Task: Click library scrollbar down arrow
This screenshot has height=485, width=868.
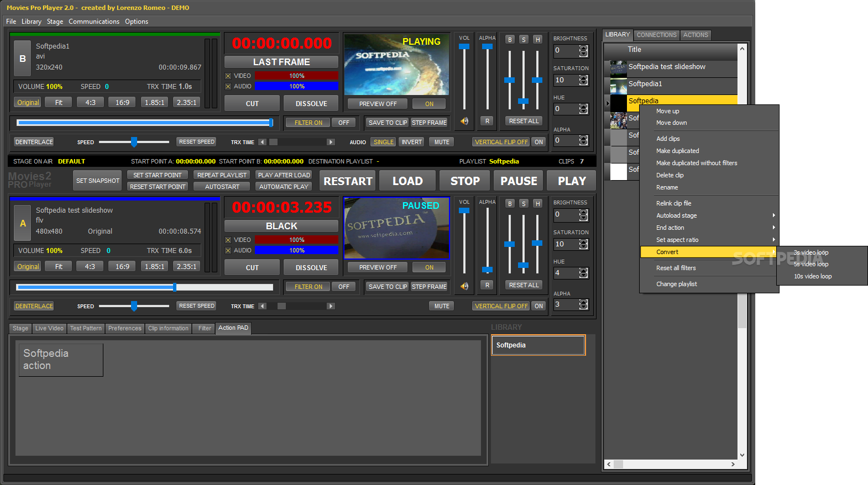Action: [742, 455]
